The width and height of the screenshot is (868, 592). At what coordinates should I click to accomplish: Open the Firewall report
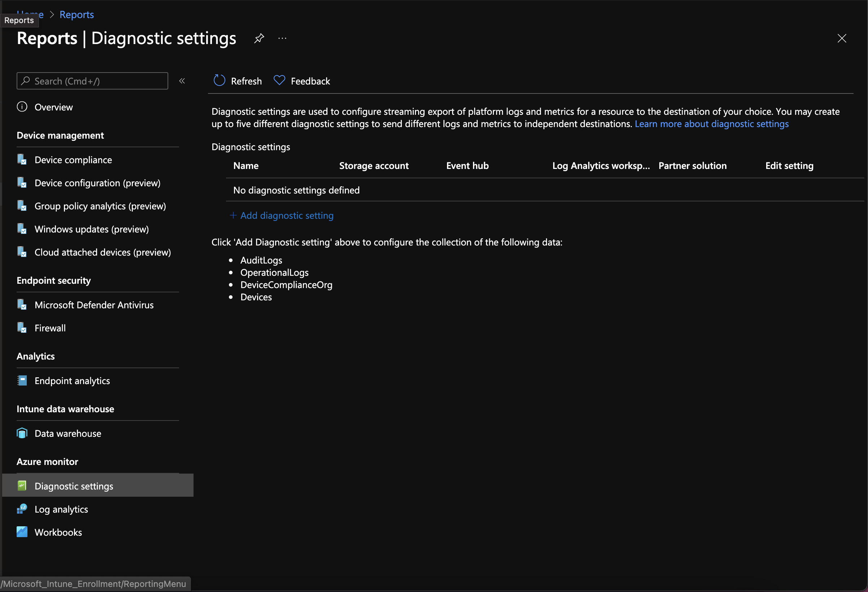(x=50, y=328)
